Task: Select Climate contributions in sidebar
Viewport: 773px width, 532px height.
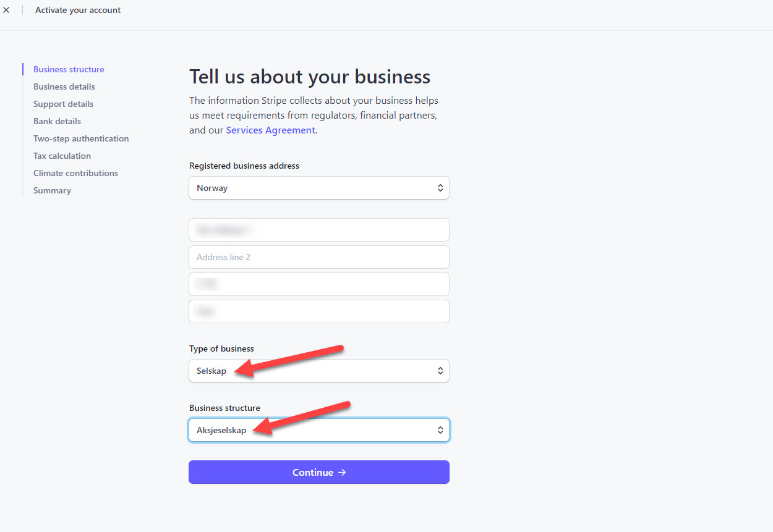Action: pos(75,173)
